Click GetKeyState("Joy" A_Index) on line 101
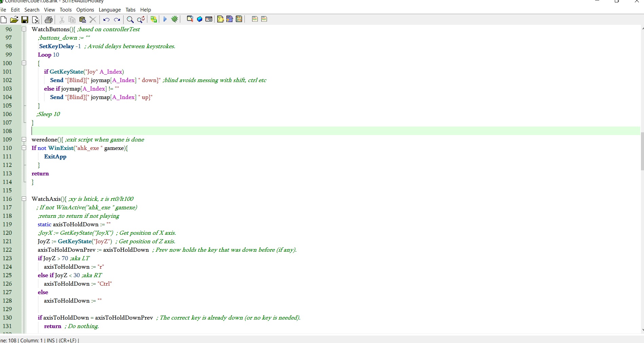Viewport: 644px width, 343px height. [87, 72]
